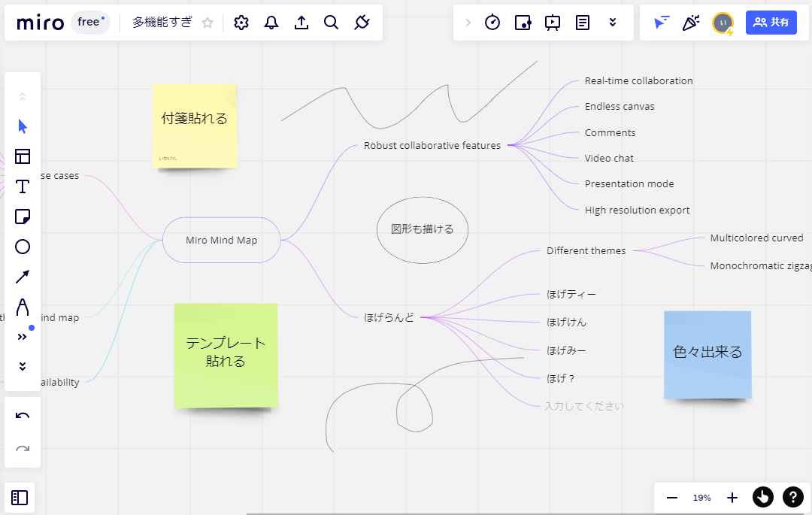Expand more collaboration tools chevron

613,23
